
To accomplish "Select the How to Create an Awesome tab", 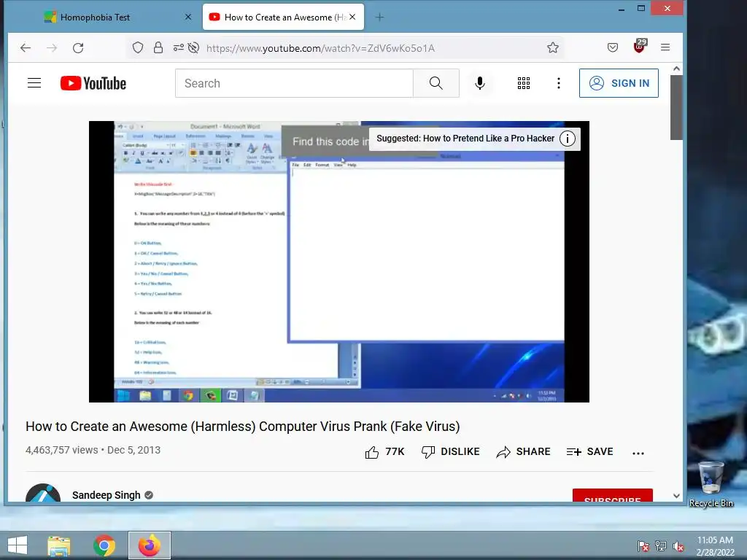I will point(283,17).
